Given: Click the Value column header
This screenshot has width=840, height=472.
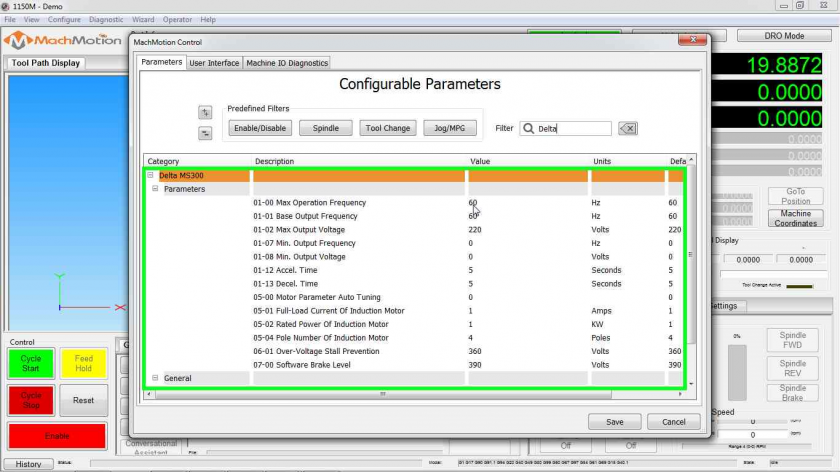Looking at the screenshot, I should click(x=528, y=161).
